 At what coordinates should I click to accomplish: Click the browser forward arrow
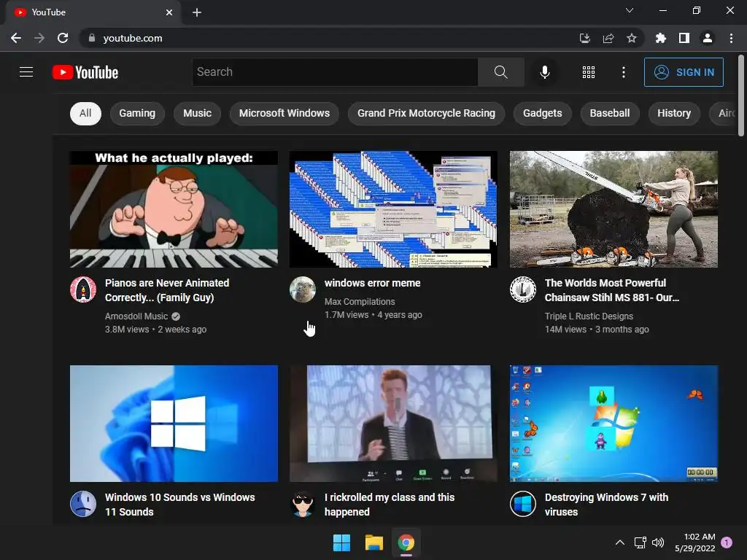click(39, 38)
